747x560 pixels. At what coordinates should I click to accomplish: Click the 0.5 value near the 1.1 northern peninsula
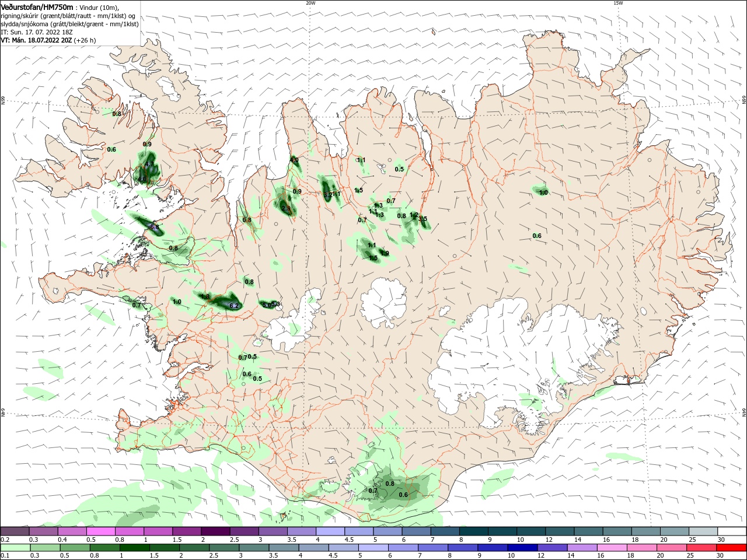click(x=399, y=169)
